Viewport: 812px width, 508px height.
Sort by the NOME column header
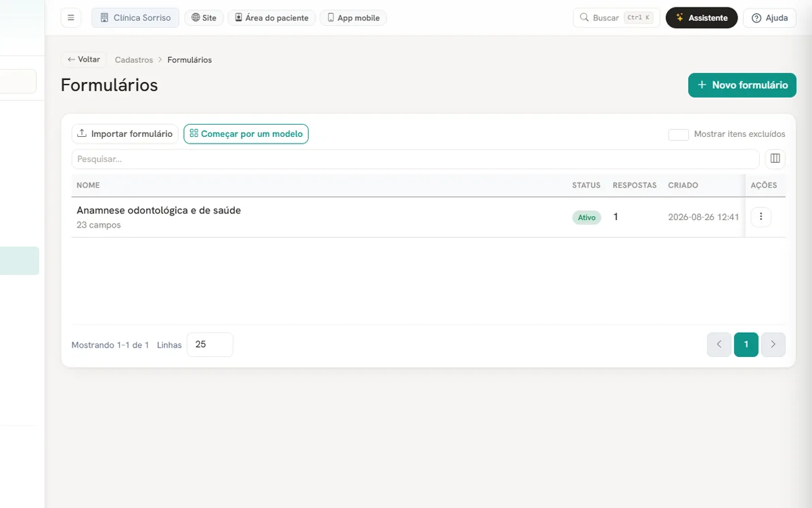coord(88,185)
